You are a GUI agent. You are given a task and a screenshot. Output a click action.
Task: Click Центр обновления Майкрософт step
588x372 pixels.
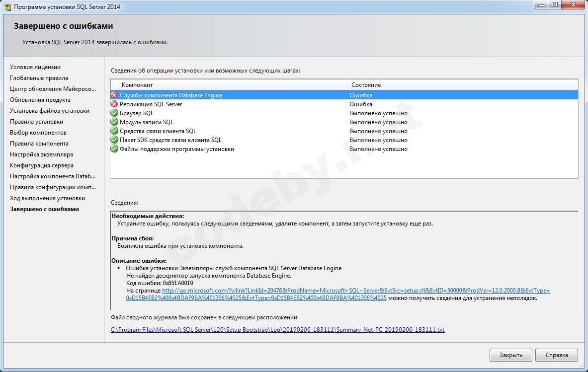point(53,89)
